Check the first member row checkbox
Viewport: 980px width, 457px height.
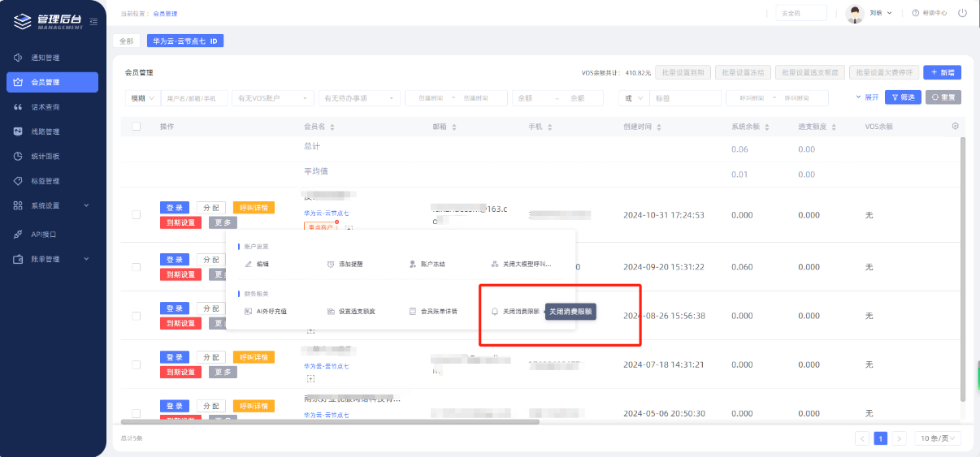pyautogui.click(x=136, y=215)
